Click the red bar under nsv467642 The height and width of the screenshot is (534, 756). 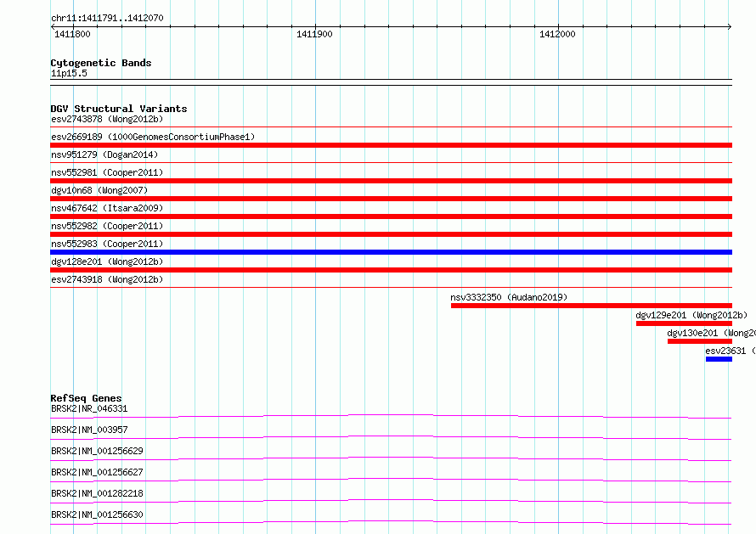[391, 216]
